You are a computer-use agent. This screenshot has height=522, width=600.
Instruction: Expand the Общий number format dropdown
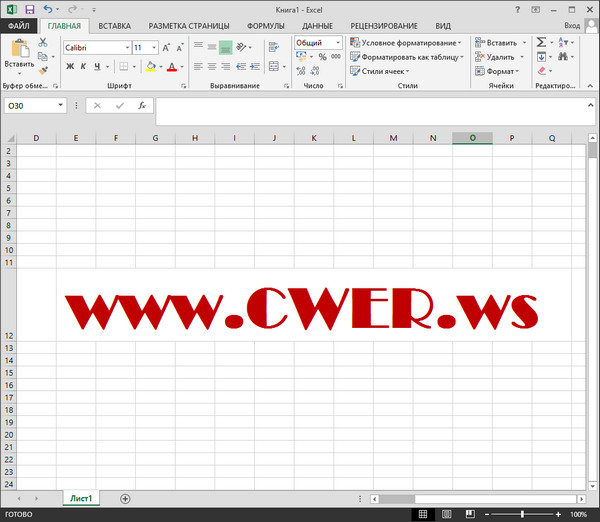pos(338,43)
